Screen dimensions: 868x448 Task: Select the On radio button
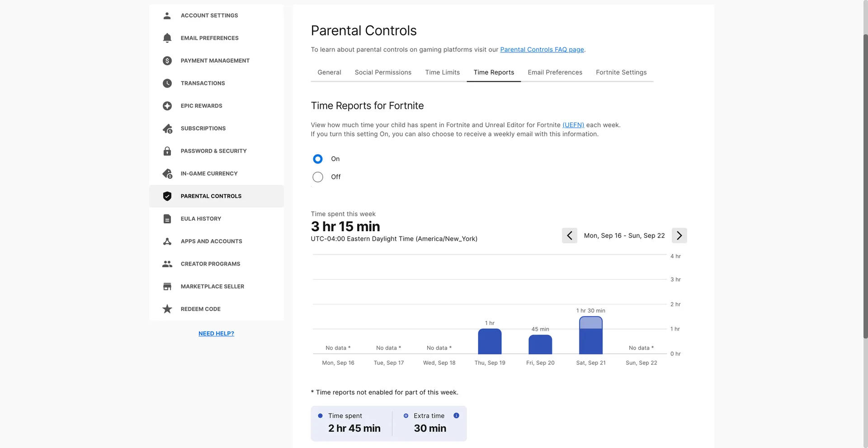[x=318, y=159]
